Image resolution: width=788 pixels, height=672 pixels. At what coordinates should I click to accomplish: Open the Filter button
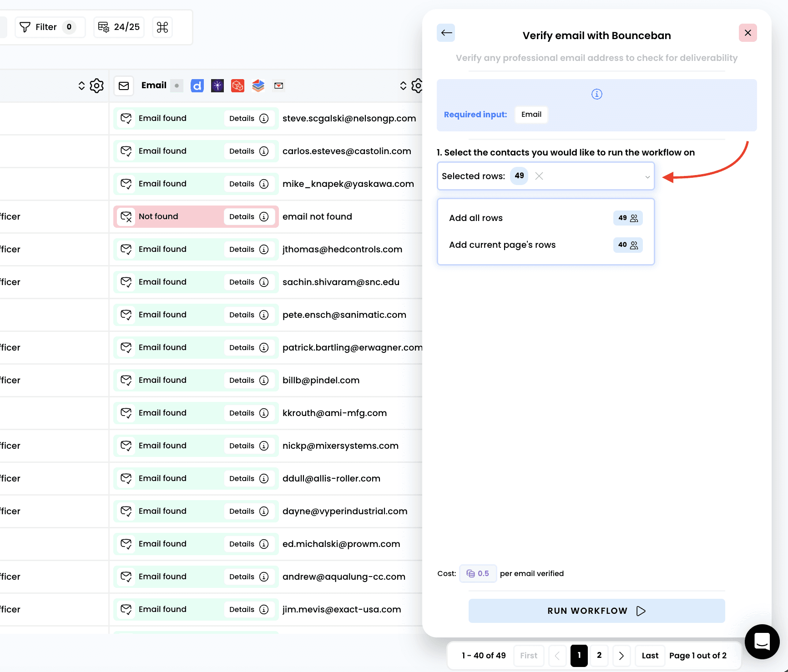(x=50, y=27)
